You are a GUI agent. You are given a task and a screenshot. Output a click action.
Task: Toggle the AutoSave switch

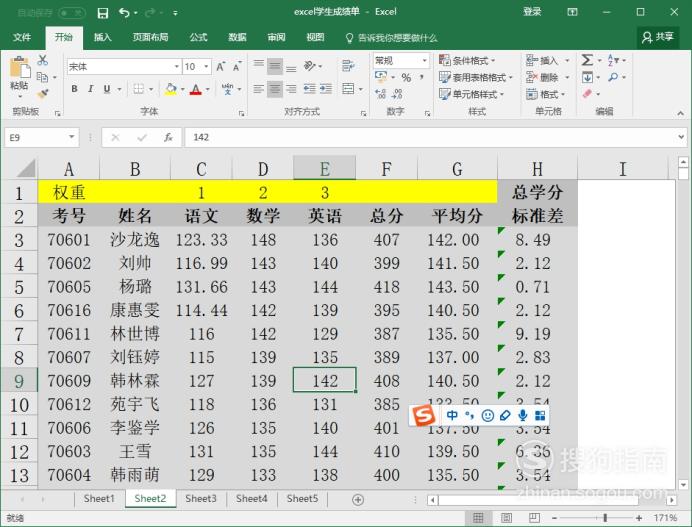click(71, 13)
